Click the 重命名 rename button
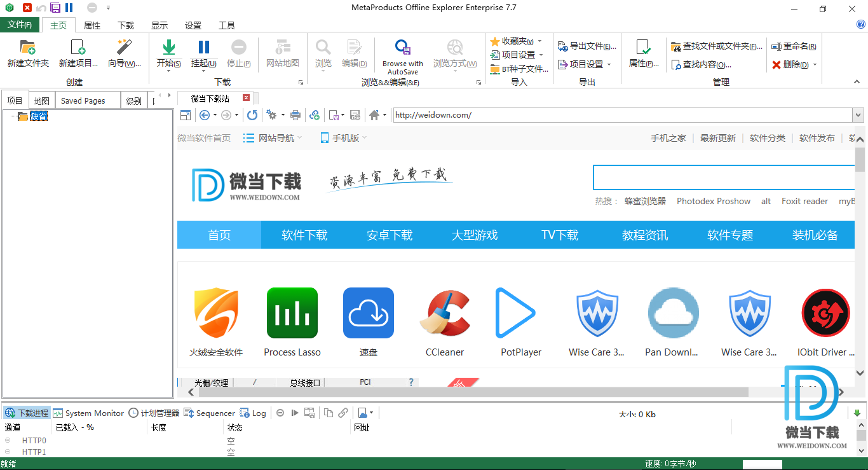Screen dimensions: 868x470 tap(794, 46)
